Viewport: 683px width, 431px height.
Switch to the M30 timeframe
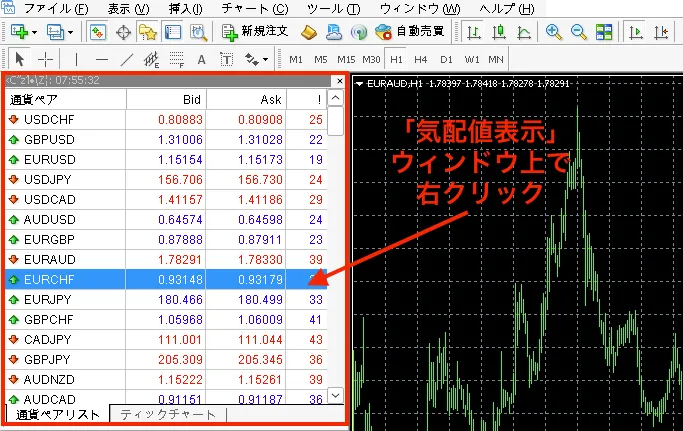click(x=371, y=59)
